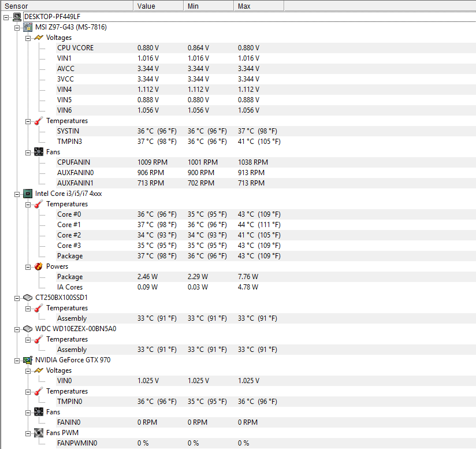Viewport: 476px width, 449px height.
Task: Collapse the Intel Core i3/i5/i7 node
Action: click(17, 194)
